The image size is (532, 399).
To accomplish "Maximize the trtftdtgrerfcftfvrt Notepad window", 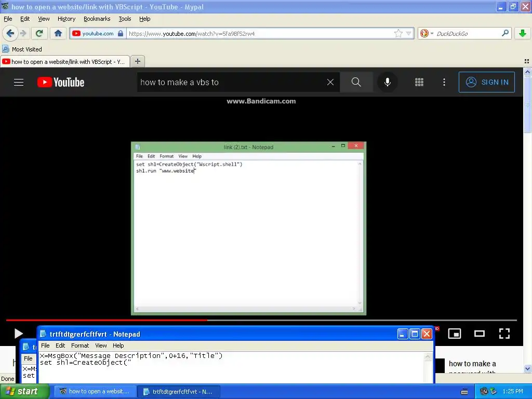I will click(415, 334).
